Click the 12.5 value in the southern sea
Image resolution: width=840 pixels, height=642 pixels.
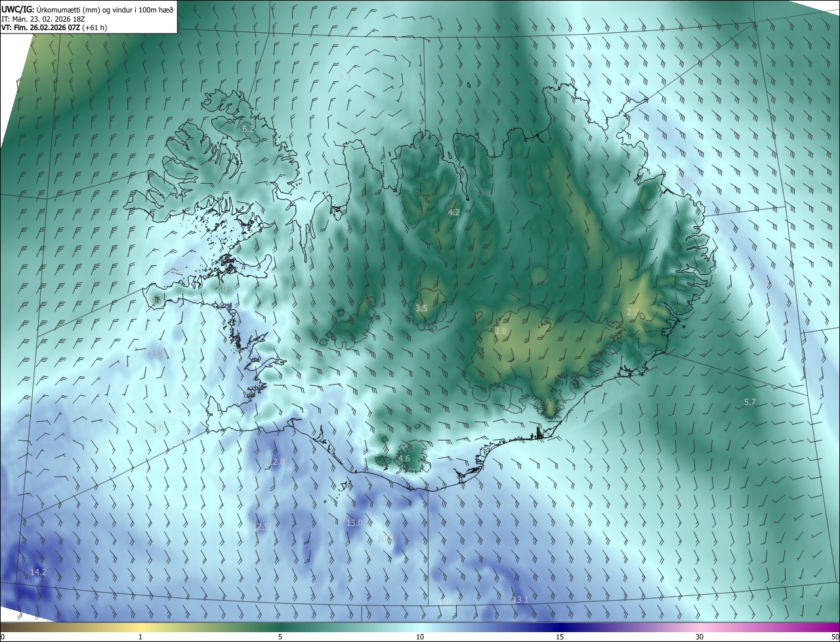coord(261,526)
